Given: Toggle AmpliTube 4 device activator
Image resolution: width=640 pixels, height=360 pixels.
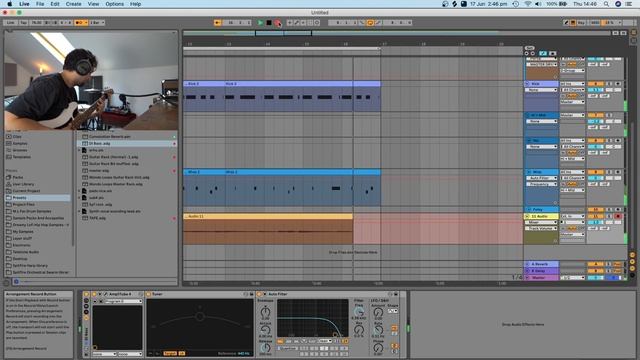Looking at the screenshot, I should click(94, 294).
